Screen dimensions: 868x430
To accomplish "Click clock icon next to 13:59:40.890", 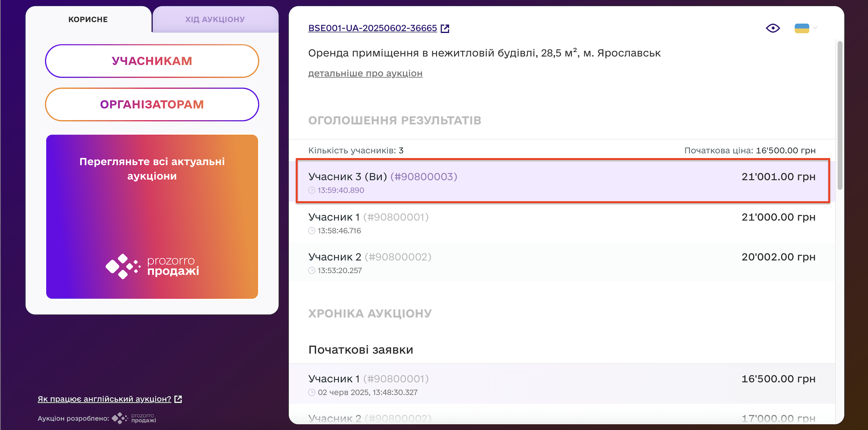I will click(x=312, y=190).
